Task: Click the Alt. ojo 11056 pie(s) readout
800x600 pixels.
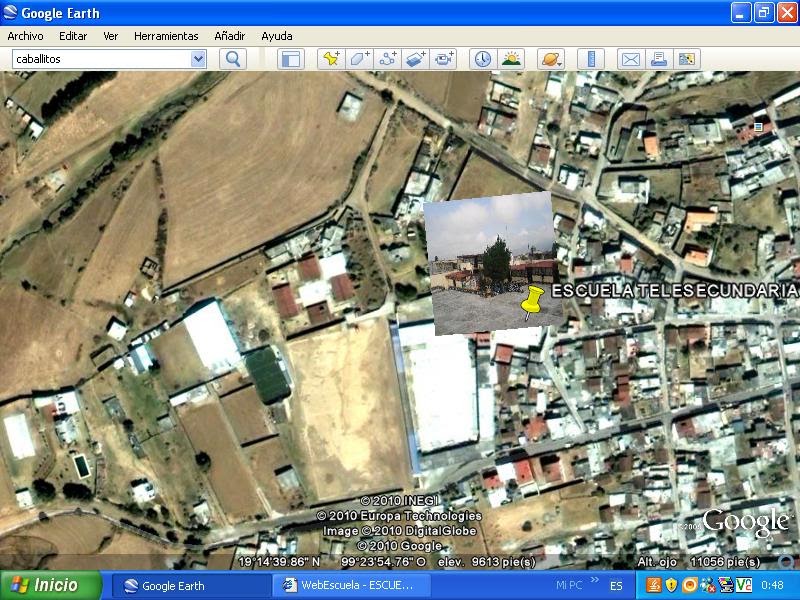Action: coord(698,562)
